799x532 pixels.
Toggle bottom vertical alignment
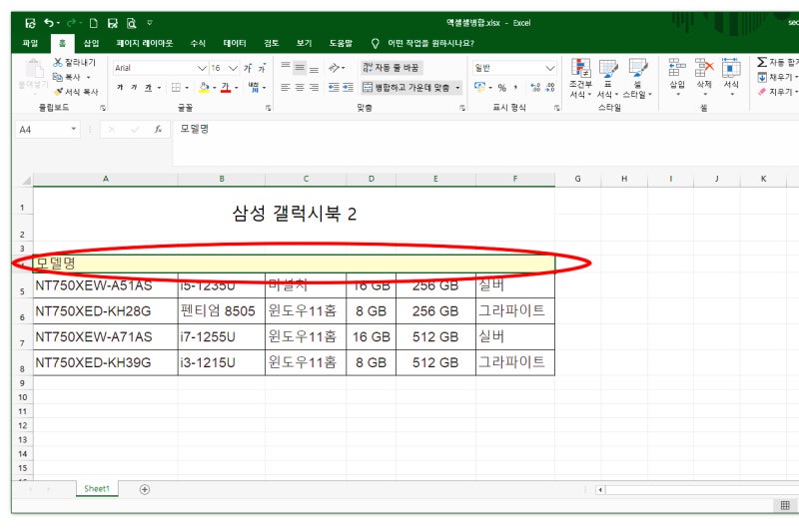[x=314, y=68]
